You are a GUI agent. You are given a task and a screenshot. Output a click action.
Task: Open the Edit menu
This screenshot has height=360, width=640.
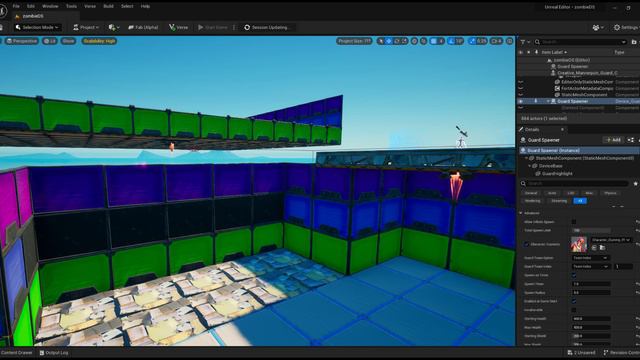31,6
